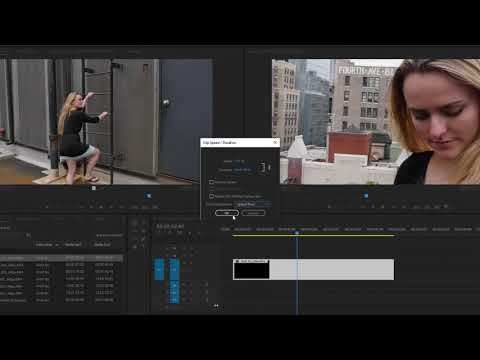Toggle V1 track targeting button
Viewport: 480px width, 360px height.
point(174,269)
